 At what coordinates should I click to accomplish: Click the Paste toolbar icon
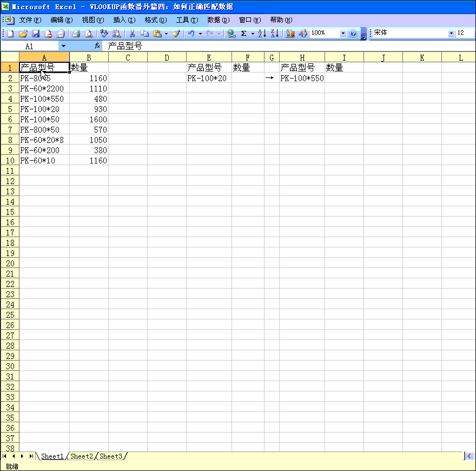pyautogui.click(x=158, y=34)
